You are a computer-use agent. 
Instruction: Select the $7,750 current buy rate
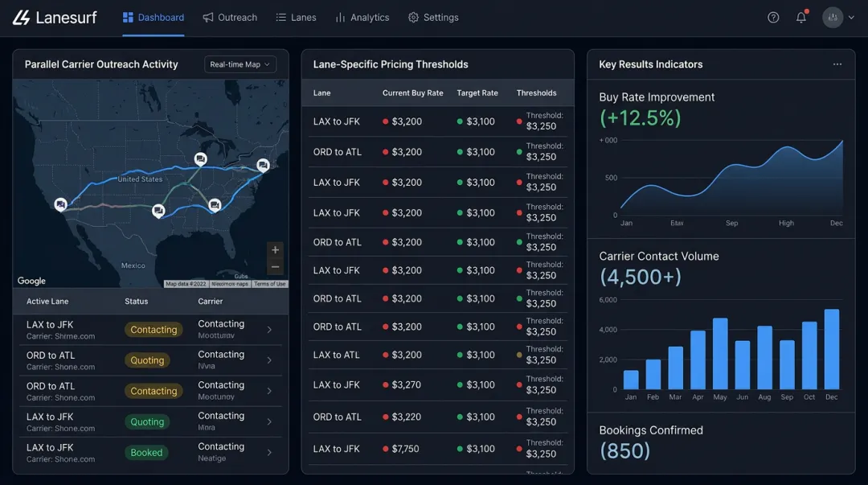405,449
